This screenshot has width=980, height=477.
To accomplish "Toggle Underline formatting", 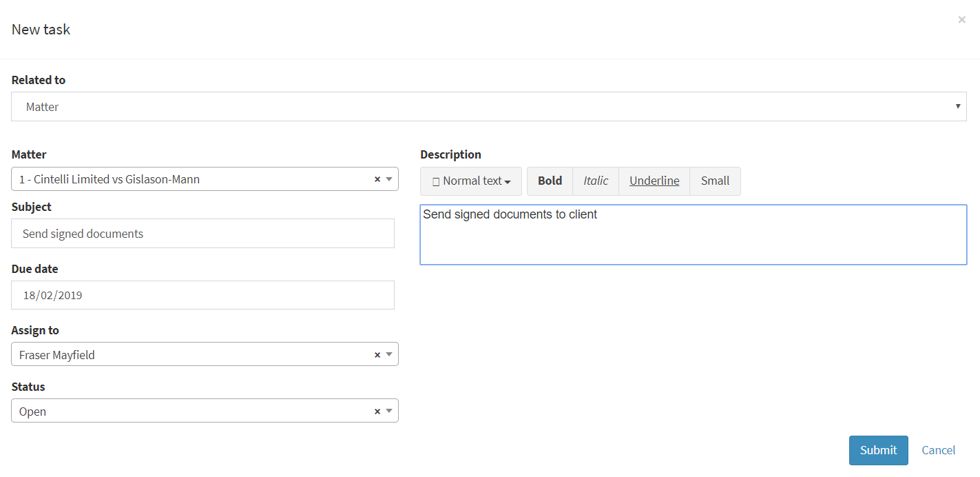I will (x=654, y=181).
